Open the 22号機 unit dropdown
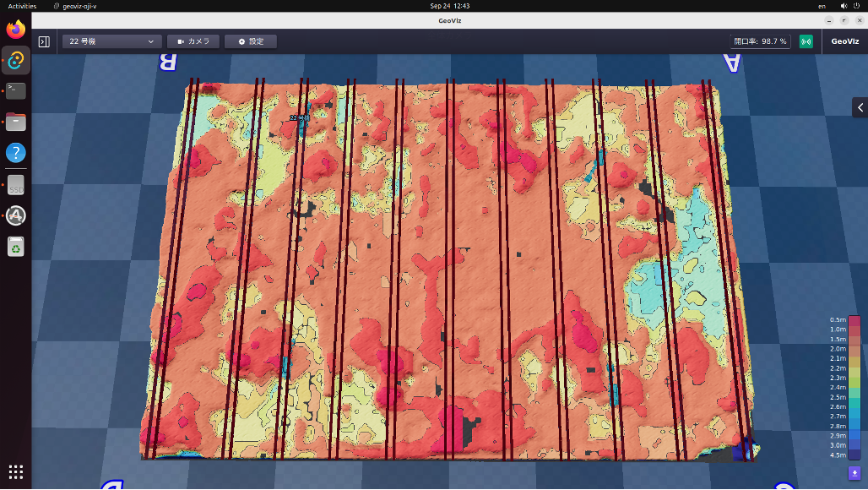 pos(112,41)
